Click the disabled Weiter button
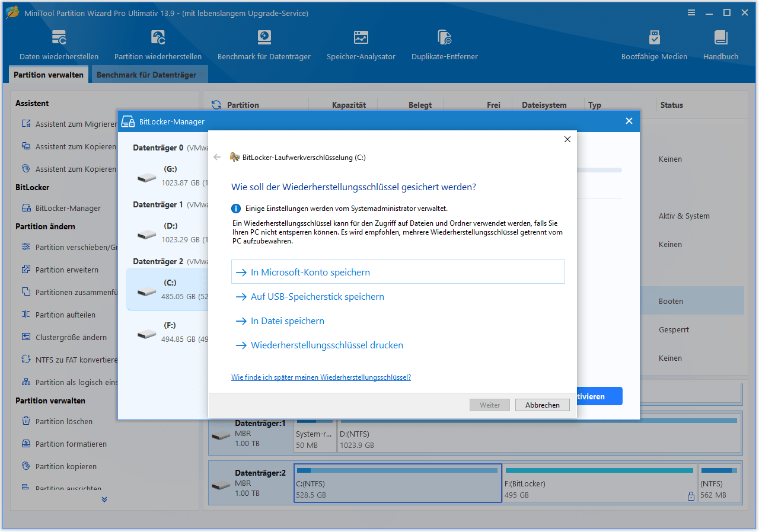The image size is (759, 532). point(490,405)
